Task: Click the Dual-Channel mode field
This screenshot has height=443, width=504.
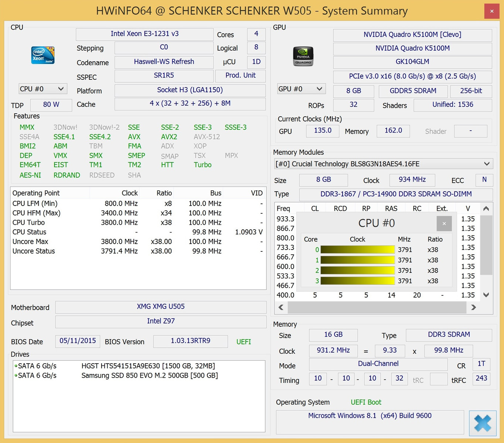Action: pos(378,364)
